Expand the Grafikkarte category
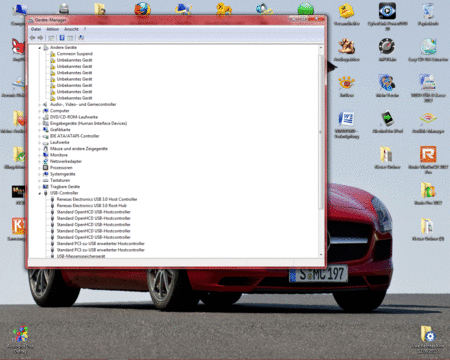 point(40,130)
